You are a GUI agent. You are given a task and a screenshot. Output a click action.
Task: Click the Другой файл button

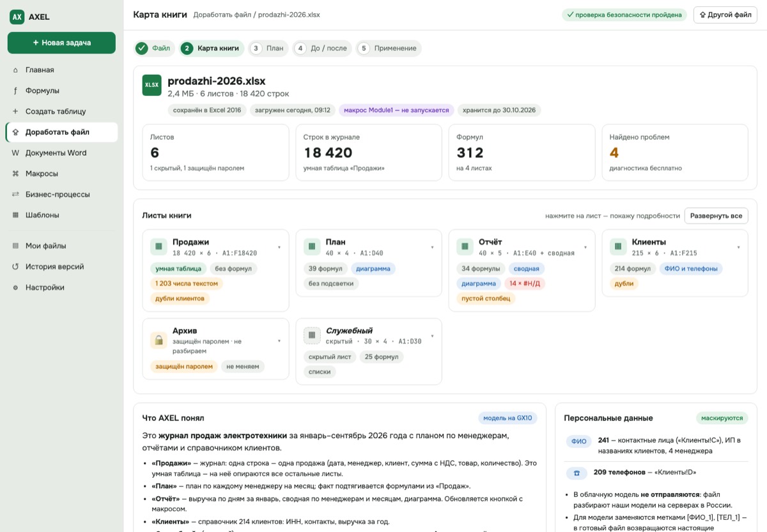[x=725, y=15]
